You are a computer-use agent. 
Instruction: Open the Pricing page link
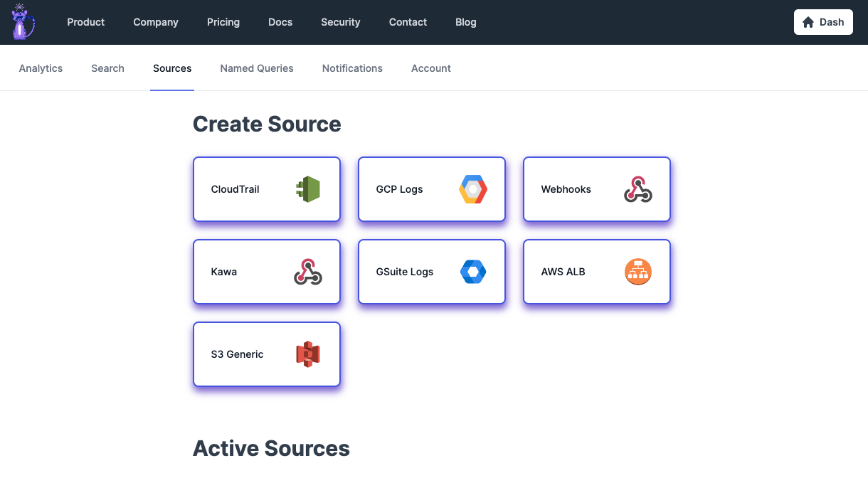click(223, 22)
